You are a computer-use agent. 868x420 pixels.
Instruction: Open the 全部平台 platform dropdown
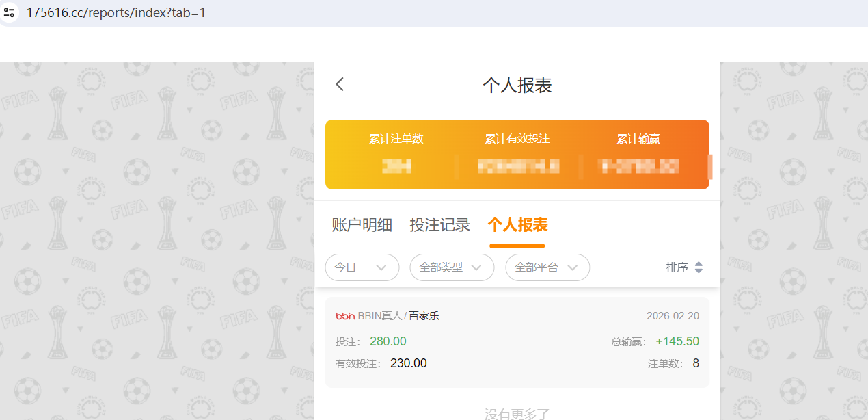pos(547,267)
